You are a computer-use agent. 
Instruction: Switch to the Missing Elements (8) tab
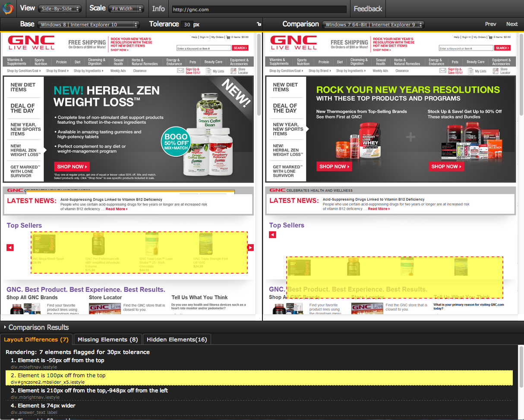pyautogui.click(x=108, y=340)
